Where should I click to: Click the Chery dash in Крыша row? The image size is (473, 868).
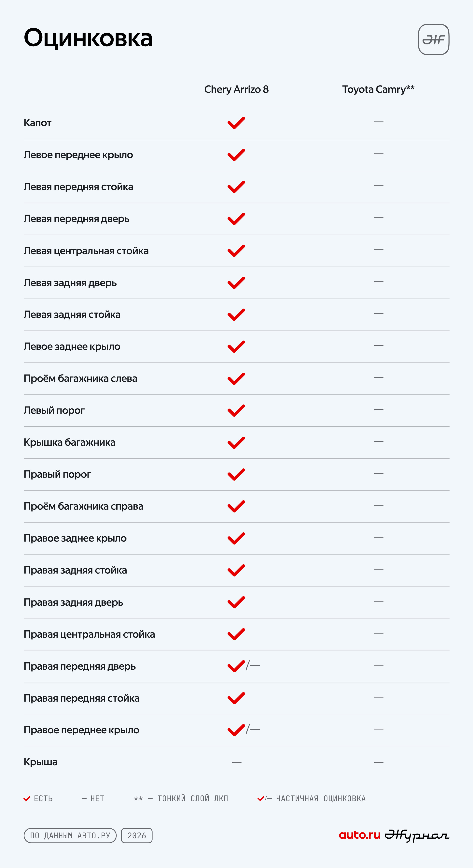coord(237,762)
